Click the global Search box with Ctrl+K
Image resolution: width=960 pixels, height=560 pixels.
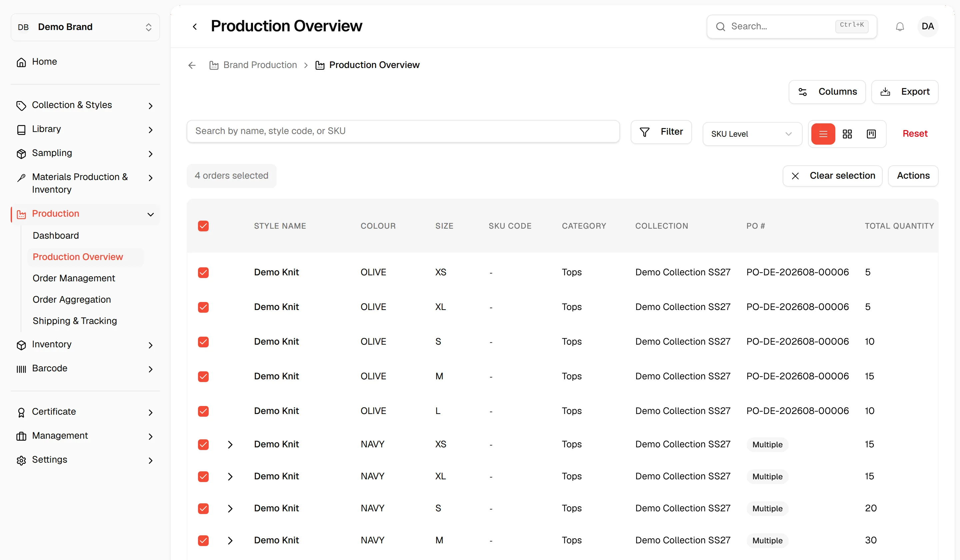(x=792, y=27)
